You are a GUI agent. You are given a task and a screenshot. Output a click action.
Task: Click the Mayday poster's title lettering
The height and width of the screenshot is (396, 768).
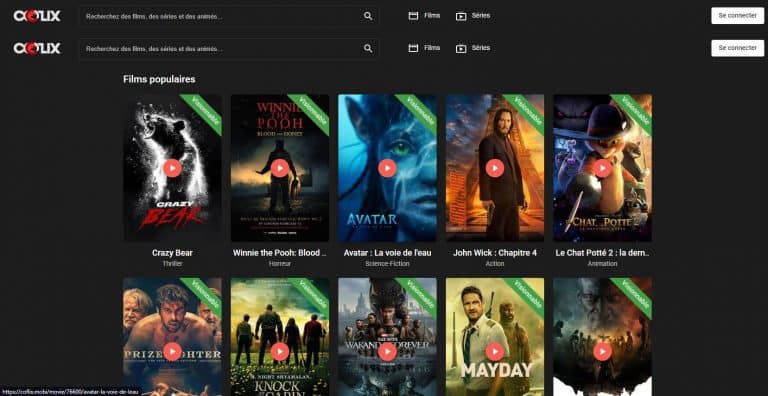(496, 371)
